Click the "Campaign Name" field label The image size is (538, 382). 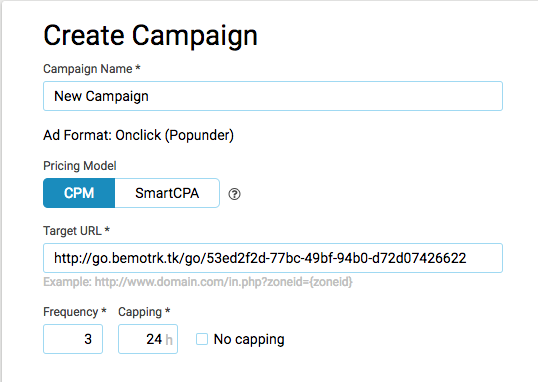pos(88,69)
